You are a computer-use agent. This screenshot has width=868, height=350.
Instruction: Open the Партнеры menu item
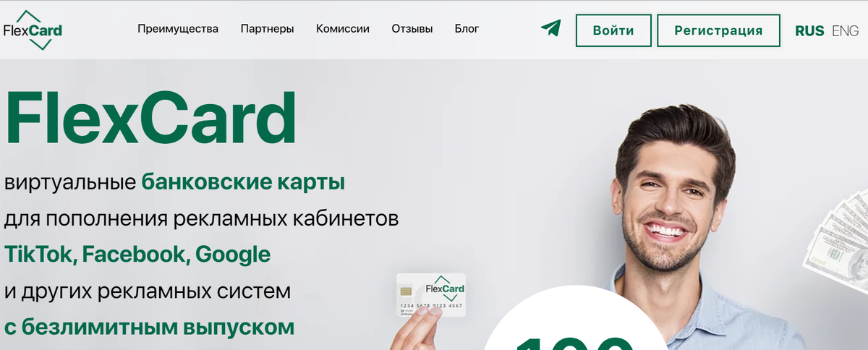click(x=267, y=29)
